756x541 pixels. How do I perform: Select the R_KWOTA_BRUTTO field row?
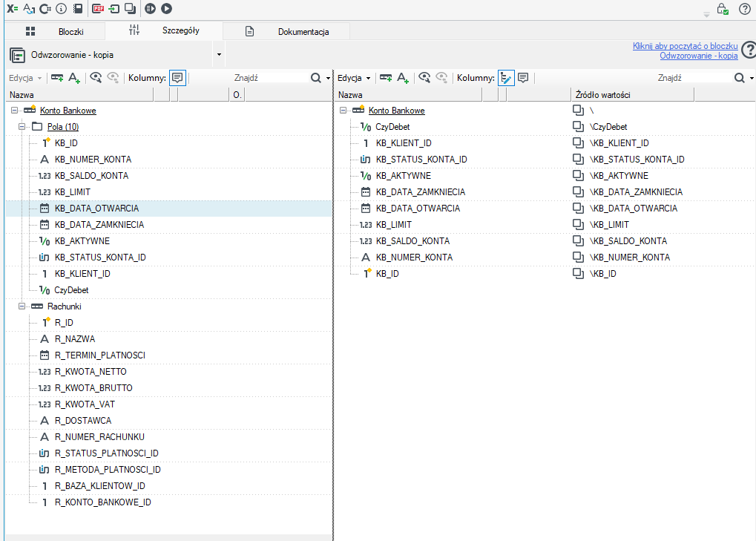tap(168, 388)
